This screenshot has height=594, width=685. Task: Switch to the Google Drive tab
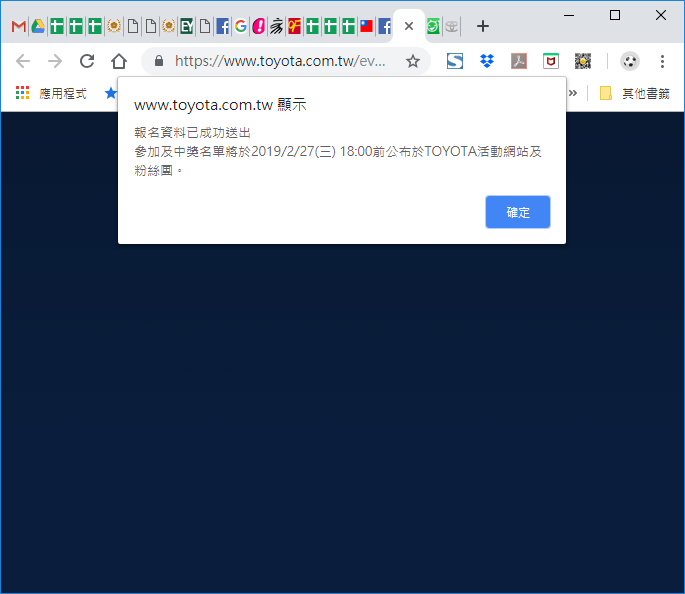pyautogui.click(x=38, y=27)
